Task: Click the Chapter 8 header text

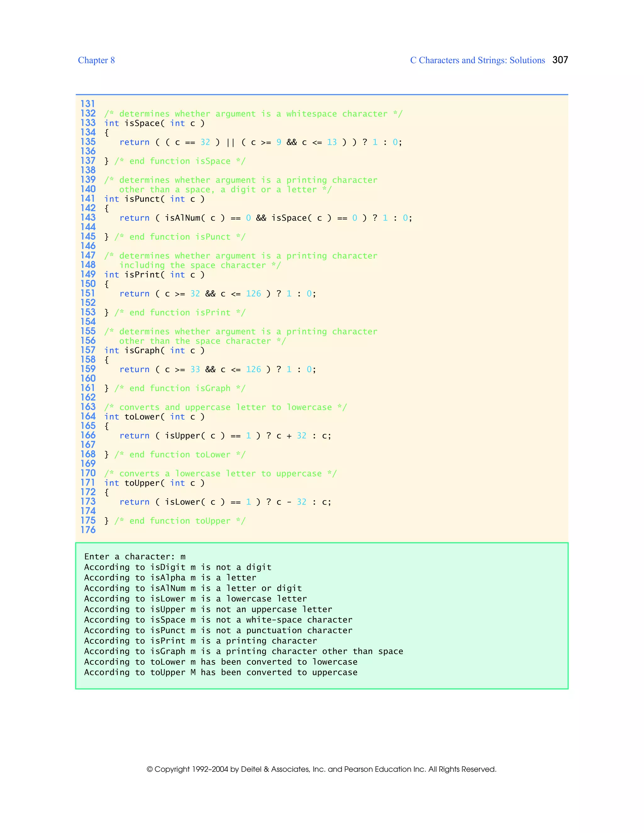Action: click(96, 60)
